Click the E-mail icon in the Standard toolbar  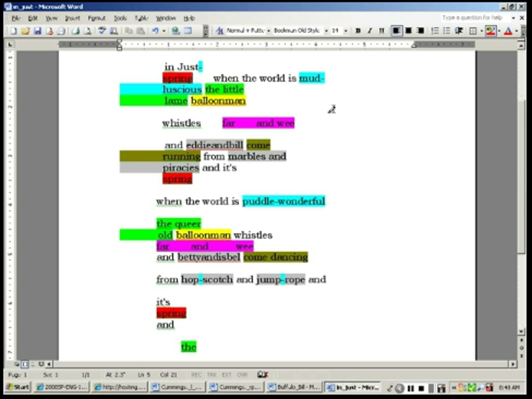point(62,31)
